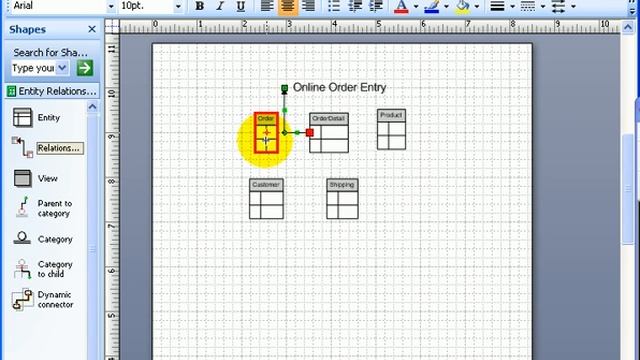
Task: Click the shape search text field
Action: (33, 68)
